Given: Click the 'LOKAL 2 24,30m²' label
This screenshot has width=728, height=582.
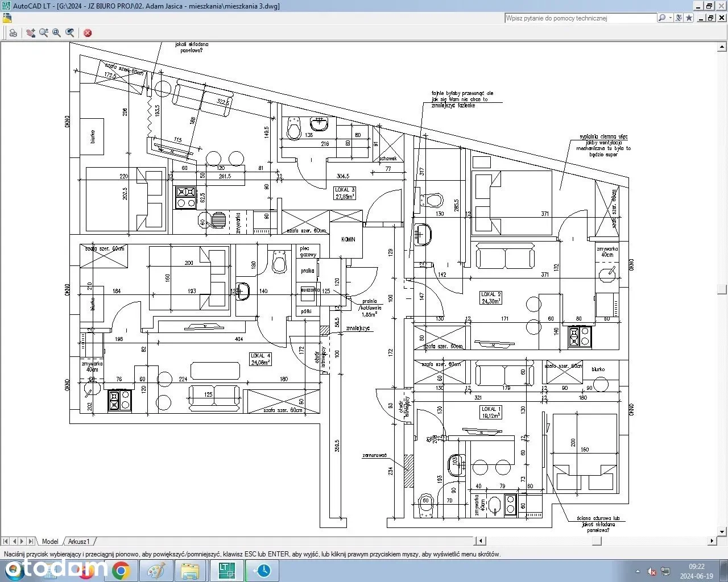Looking at the screenshot, I should coord(491,298).
